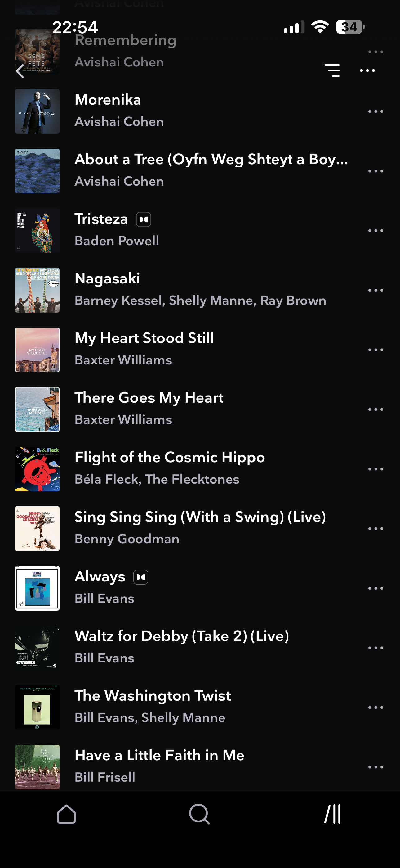Tap the Dolby badge next to Always
The height and width of the screenshot is (868, 400).
point(141,577)
